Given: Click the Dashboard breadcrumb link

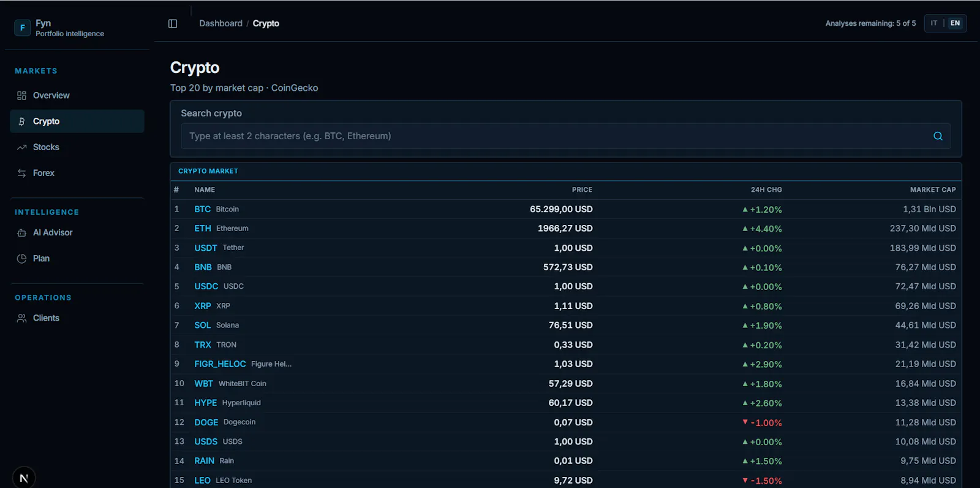Looking at the screenshot, I should pyautogui.click(x=221, y=23).
